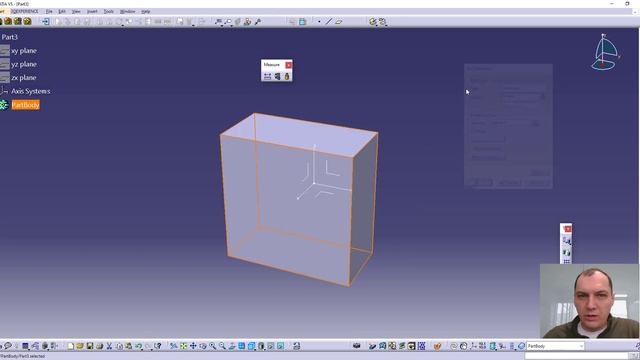Click the New document icon
This screenshot has height=360, width=640.
click(71, 346)
